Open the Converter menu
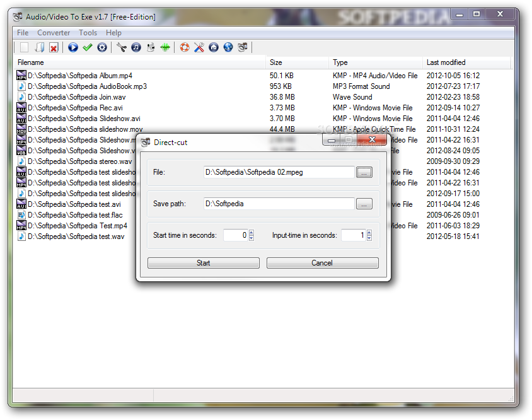Viewport: 532px width, 420px height. 54,33
